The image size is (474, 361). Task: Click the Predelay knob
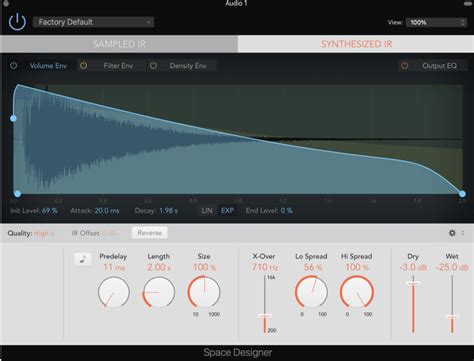tap(114, 292)
